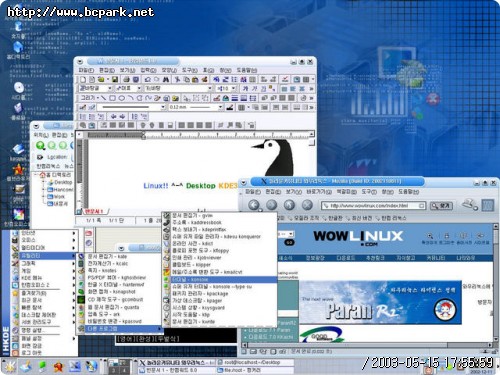Open dropdown on WowLinux page search area
The height and width of the screenshot is (375, 500).
coord(291,234)
